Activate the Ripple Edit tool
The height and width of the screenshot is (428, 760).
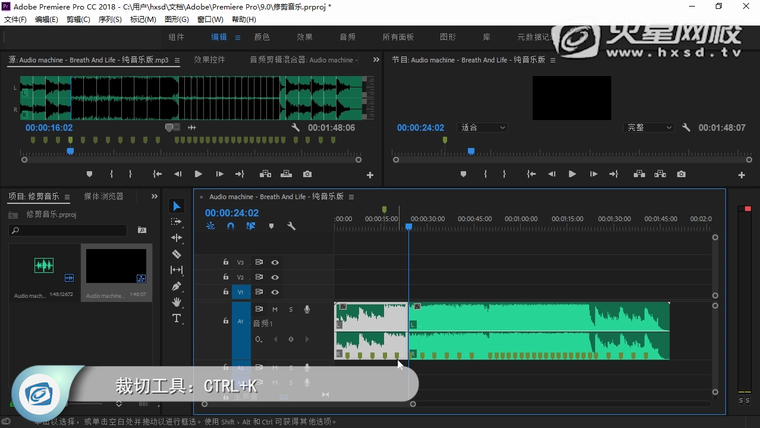tap(177, 238)
